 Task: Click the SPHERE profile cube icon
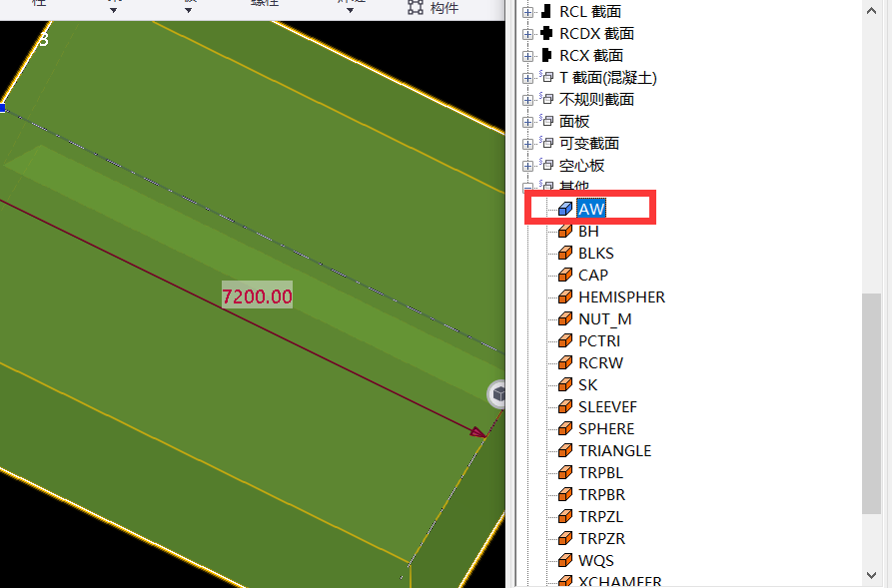click(x=565, y=429)
